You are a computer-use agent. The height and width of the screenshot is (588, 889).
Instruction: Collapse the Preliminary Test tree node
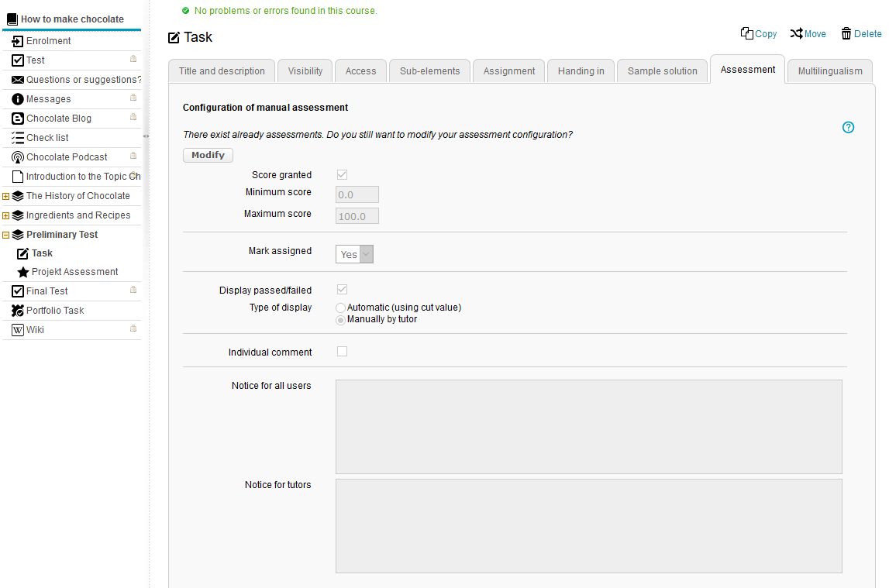(x=6, y=235)
